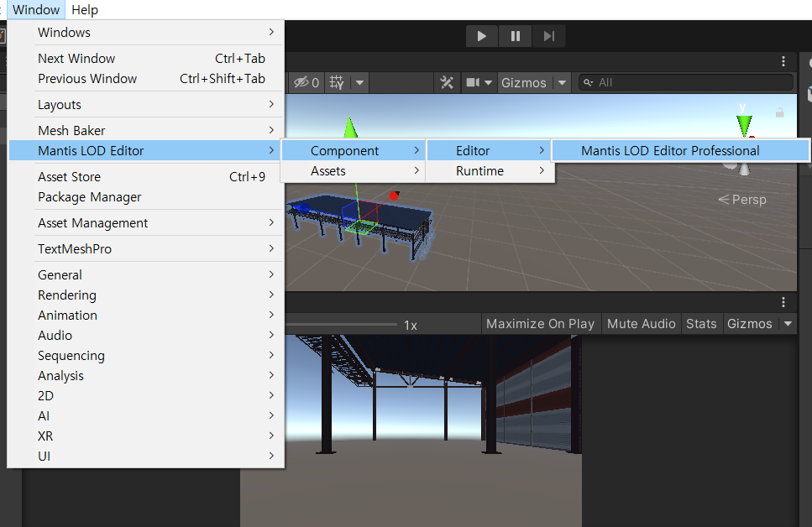Toggle Stats overlay in Game view
This screenshot has width=812, height=527.
(x=701, y=324)
